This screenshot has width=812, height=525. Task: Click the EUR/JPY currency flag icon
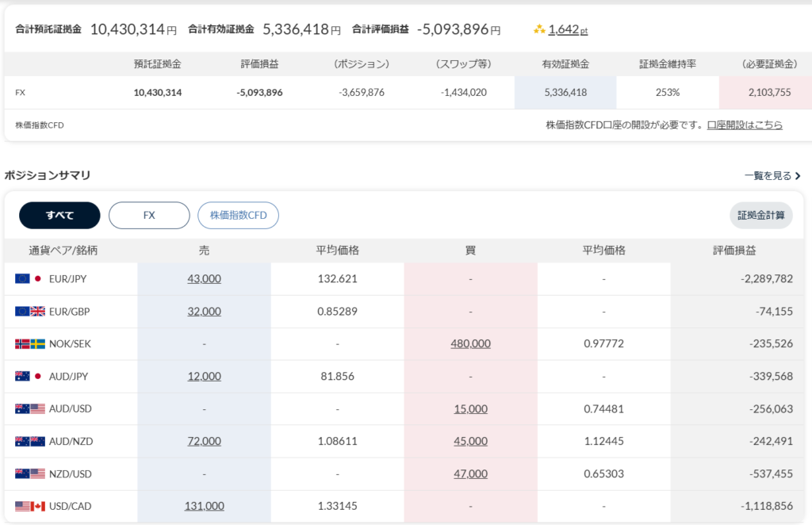[x=30, y=278]
